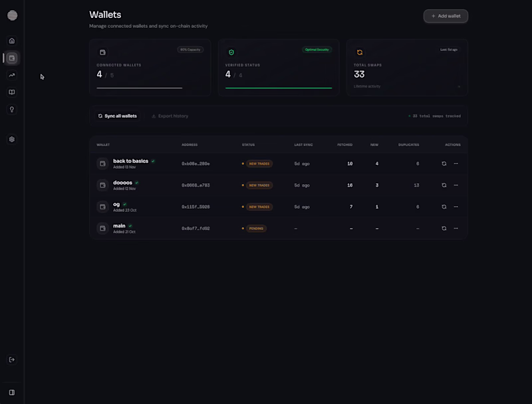The width and height of the screenshot is (532, 404).
Task: Click the Total Swaps value 33
Action: pyautogui.click(x=359, y=74)
